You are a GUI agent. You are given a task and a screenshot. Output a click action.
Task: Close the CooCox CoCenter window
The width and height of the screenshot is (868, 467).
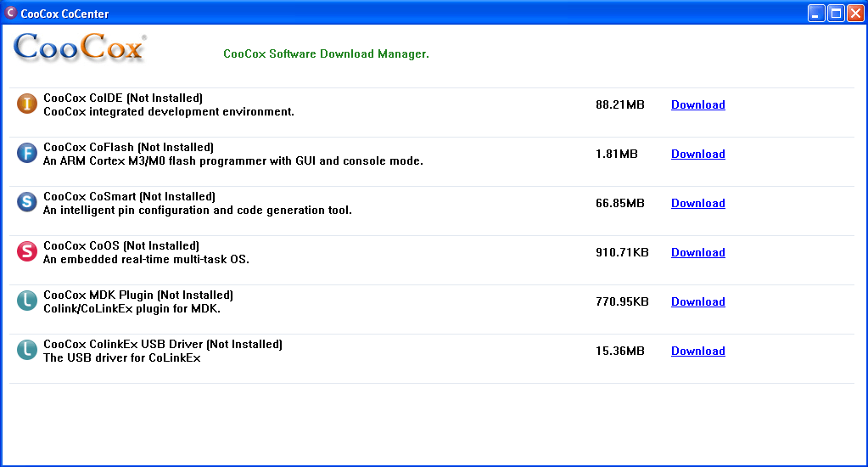855,13
